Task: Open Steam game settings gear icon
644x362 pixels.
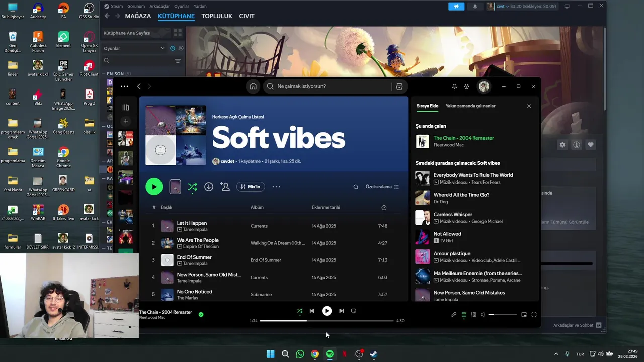Action: pyautogui.click(x=562, y=145)
